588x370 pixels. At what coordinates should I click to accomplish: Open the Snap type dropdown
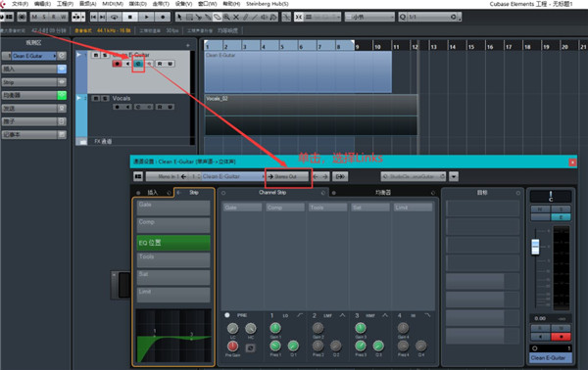click(322, 17)
